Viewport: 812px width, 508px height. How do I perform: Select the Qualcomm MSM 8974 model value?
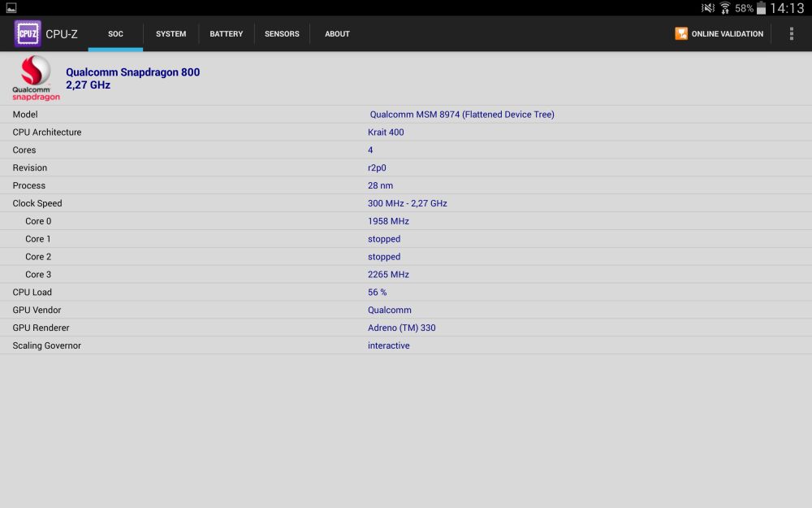462,115
